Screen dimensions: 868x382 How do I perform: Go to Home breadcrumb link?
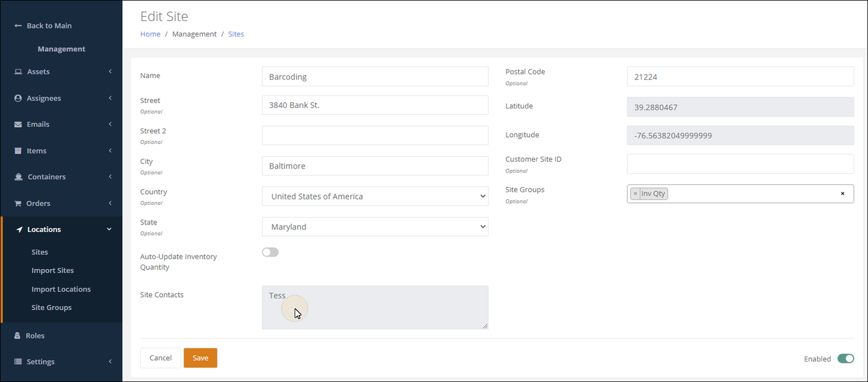click(150, 34)
